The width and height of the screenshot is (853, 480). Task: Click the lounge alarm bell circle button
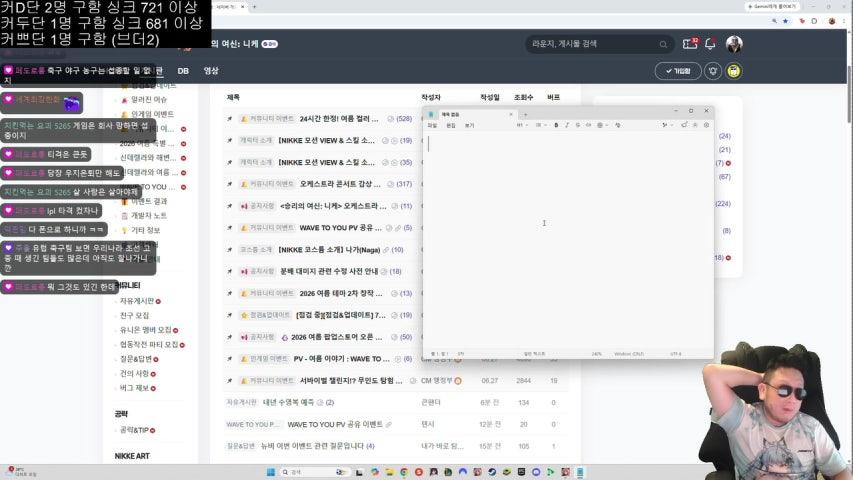713,71
